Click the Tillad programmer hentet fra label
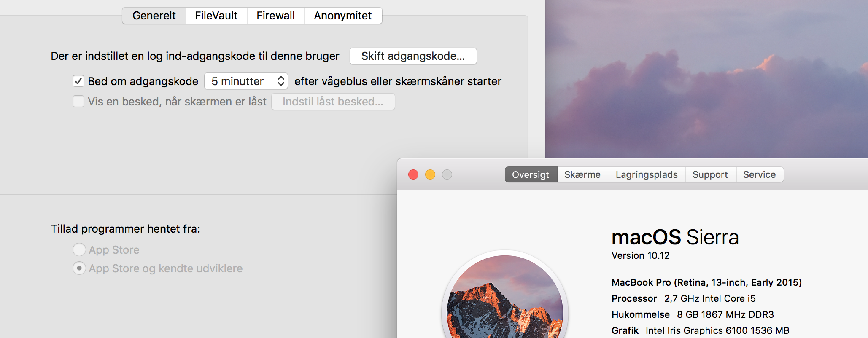Image resolution: width=868 pixels, height=338 pixels. [126, 229]
